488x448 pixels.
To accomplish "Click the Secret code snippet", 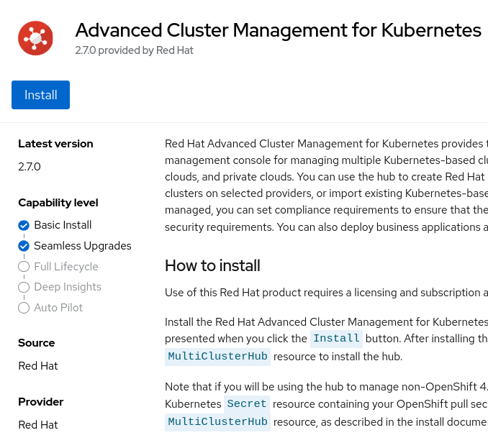I will tap(246, 404).
